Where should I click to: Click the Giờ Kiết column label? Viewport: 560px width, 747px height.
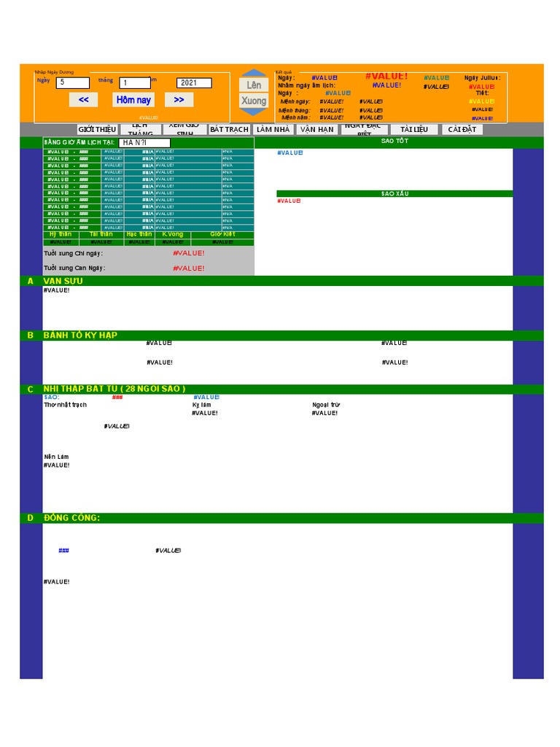point(222,234)
